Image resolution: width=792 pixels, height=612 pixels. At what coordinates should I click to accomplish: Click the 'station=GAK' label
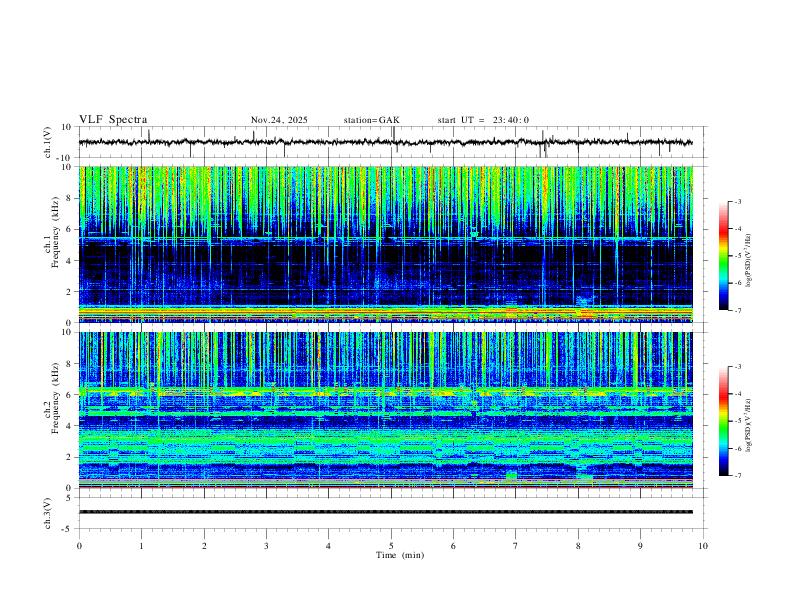click(x=371, y=120)
